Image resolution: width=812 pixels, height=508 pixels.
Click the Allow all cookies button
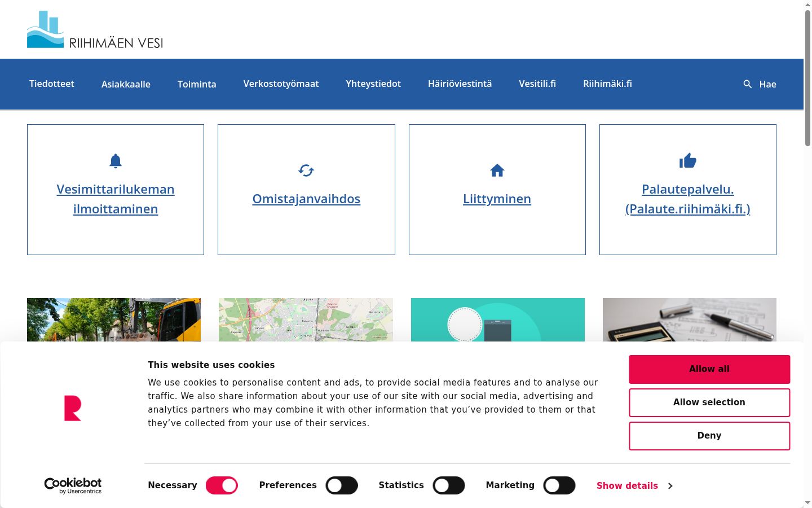point(709,369)
